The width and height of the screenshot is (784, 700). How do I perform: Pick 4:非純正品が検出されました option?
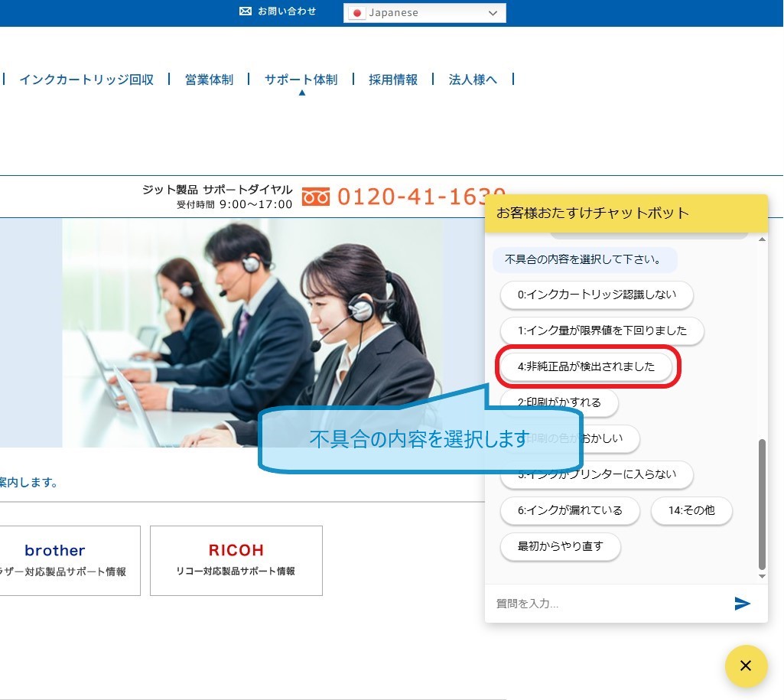[586, 366]
